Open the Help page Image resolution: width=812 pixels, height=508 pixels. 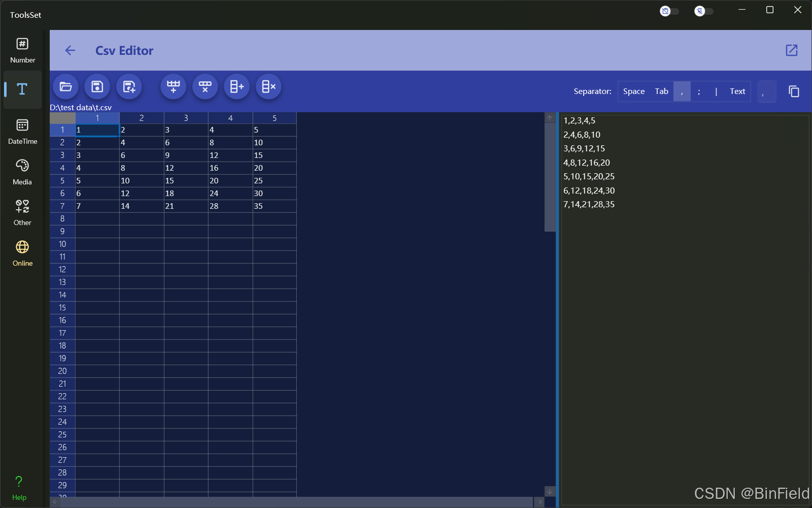pyautogui.click(x=19, y=488)
